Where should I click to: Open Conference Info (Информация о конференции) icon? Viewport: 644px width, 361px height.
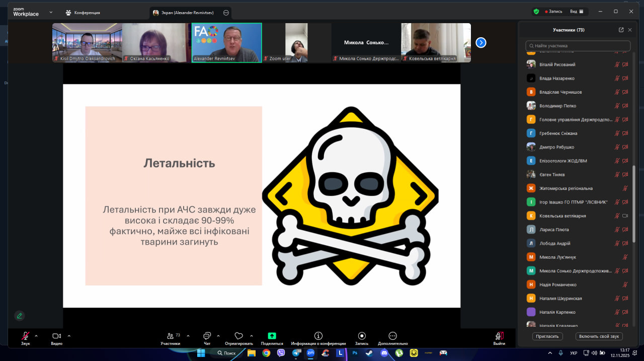click(x=318, y=336)
